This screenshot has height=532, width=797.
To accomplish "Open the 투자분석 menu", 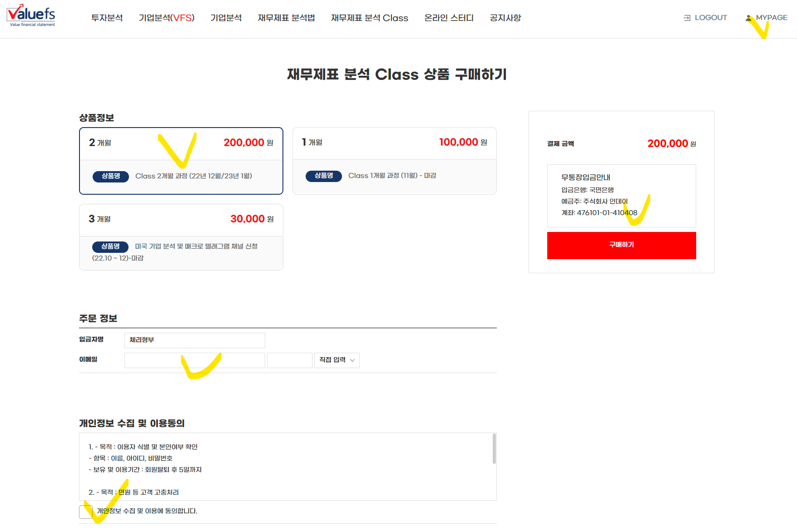I will click(107, 18).
